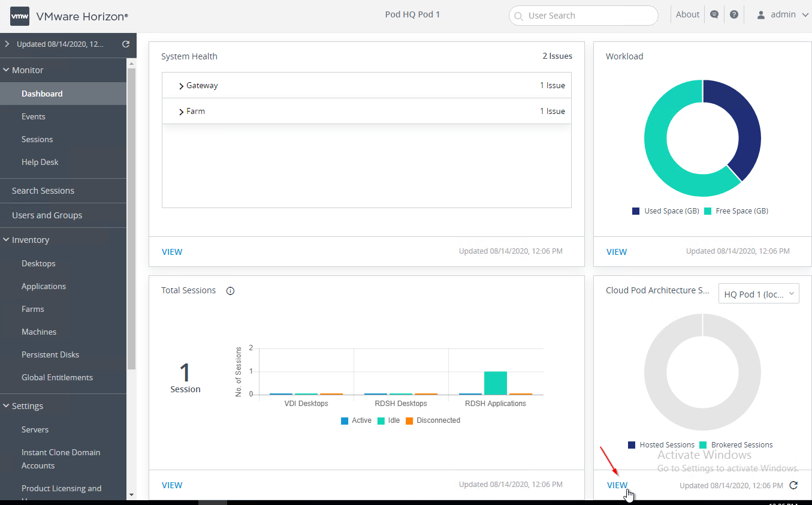This screenshot has height=505, width=812.
Task: Expand the Farm health row
Action: (x=181, y=112)
